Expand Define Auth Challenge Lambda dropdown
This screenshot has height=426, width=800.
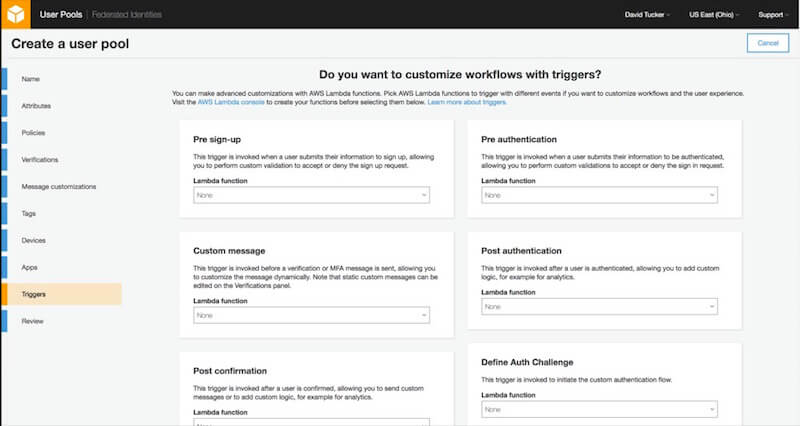(x=599, y=409)
